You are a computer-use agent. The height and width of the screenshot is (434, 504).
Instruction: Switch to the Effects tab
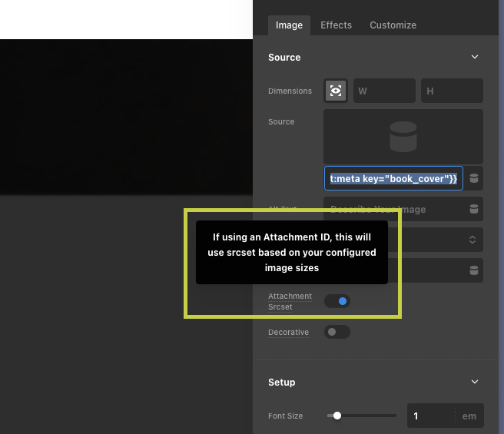(336, 25)
